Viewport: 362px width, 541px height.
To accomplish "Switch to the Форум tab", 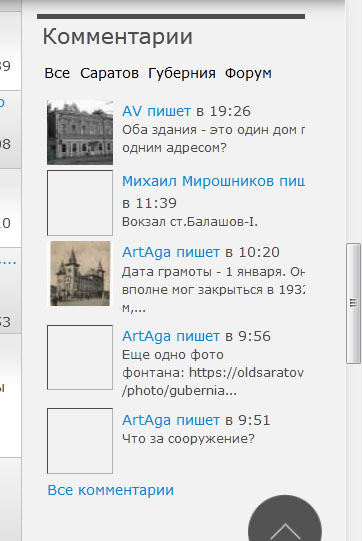I will click(248, 73).
